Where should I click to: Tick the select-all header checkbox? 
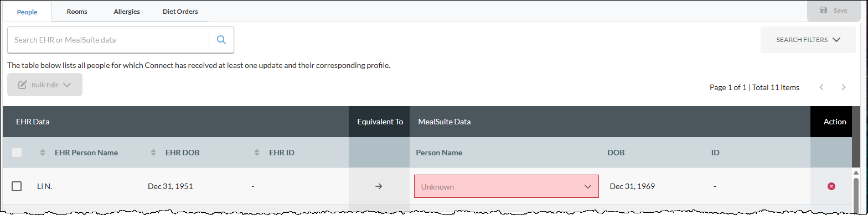tap(17, 153)
